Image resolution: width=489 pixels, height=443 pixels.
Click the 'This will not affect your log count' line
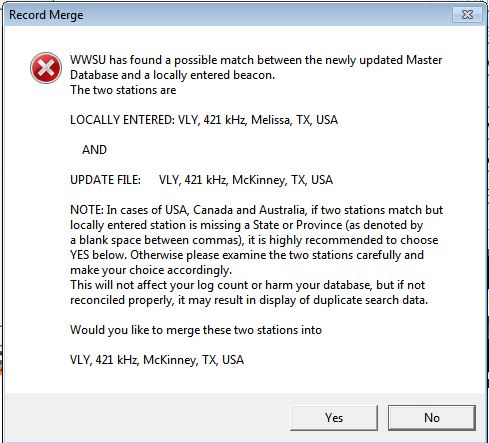[247, 285]
